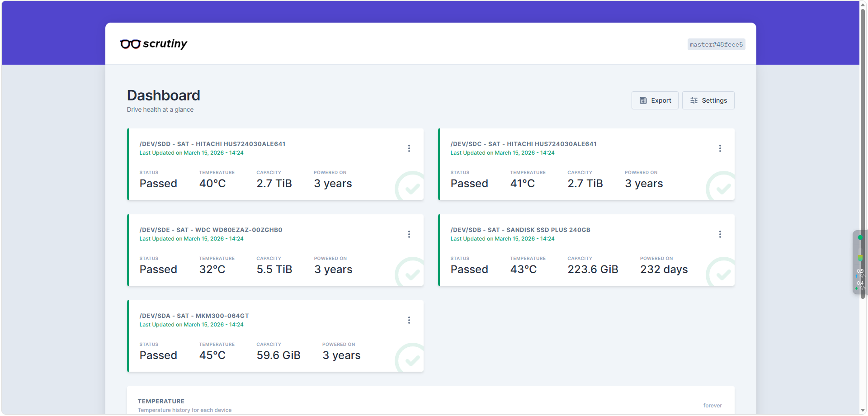Image resolution: width=868 pixels, height=416 pixels.
Task: Open the /DEV/SDC Hitachi drive details
Action: coord(523,144)
